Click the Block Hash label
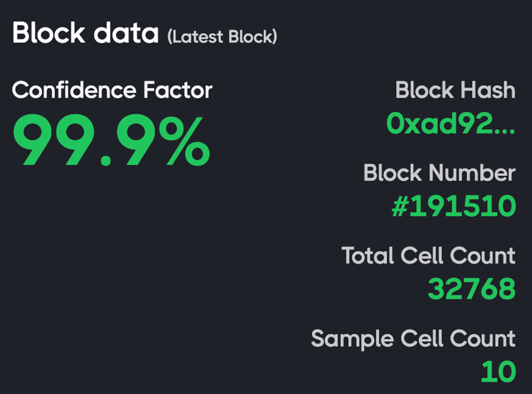Screen dimensions: 532x394 click(x=455, y=90)
